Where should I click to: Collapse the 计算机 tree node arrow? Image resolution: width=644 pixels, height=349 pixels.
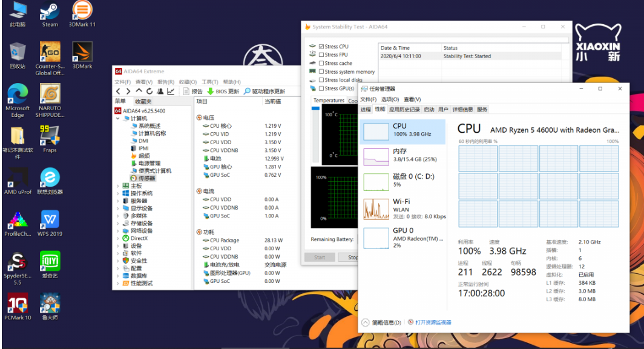click(x=118, y=118)
